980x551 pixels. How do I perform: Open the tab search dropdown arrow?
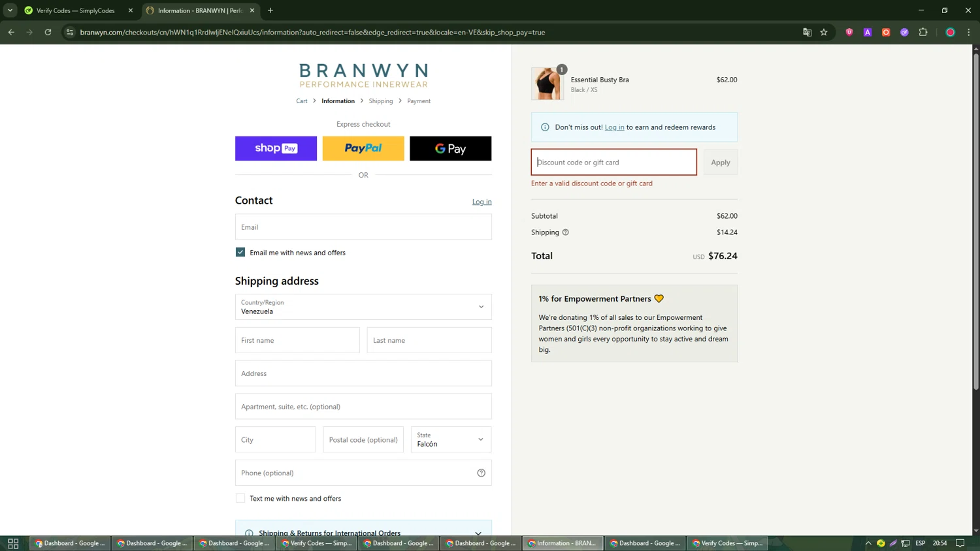point(10,10)
